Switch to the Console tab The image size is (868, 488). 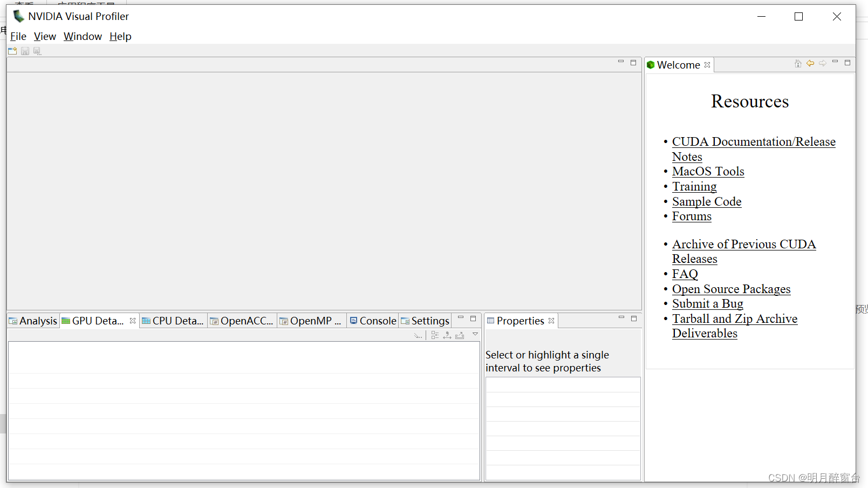(373, 321)
